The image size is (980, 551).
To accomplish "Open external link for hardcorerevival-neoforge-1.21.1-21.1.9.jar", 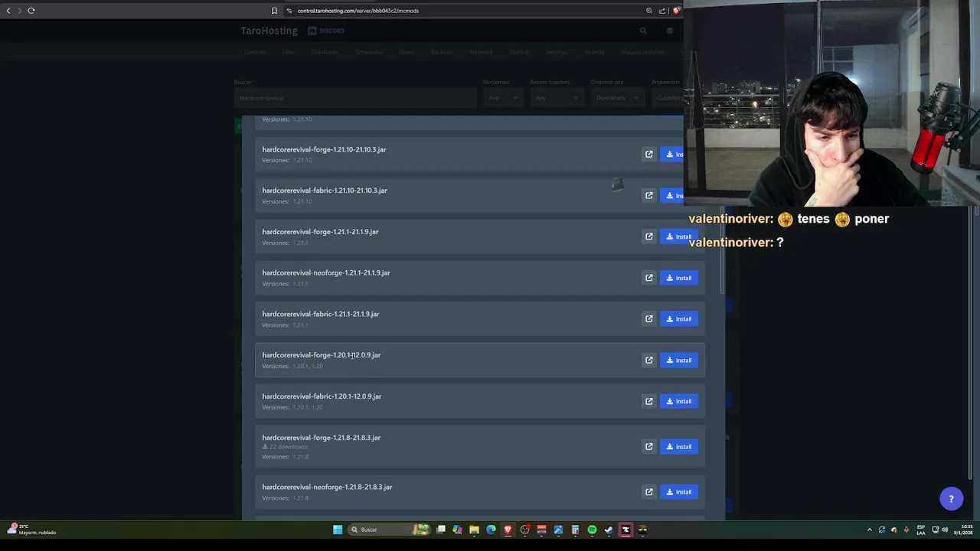I will click(x=649, y=278).
